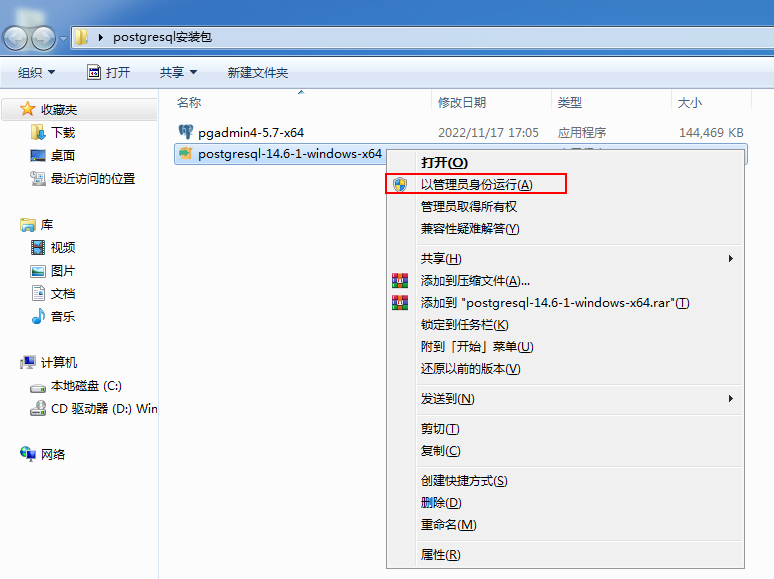The width and height of the screenshot is (774, 579).
Task: Click the 2022/11/17 17:05 date cell
Action: point(488,133)
